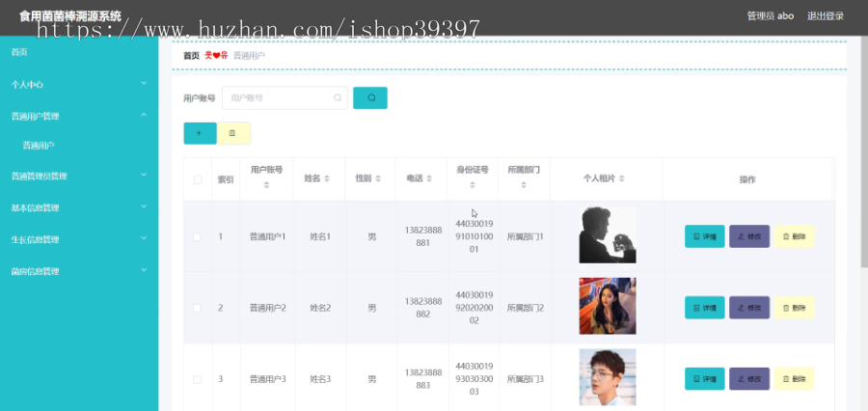Check the checkbox for row 普通用户3
Image resolution: width=868 pixels, height=411 pixels.
pyautogui.click(x=197, y=379)
